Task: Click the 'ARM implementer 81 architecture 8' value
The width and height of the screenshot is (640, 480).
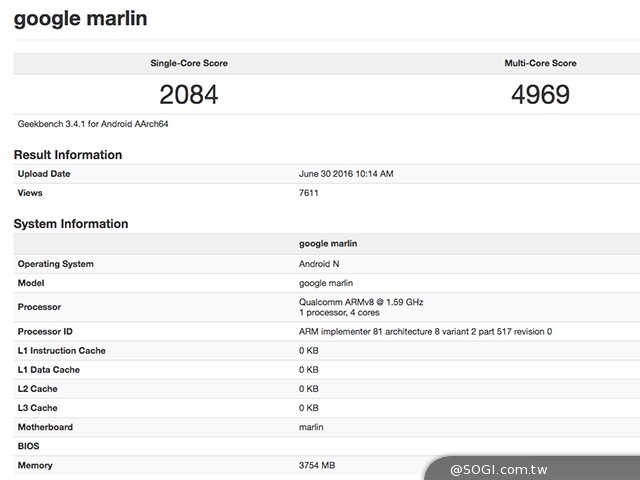Action: click(x=425, y=332)
